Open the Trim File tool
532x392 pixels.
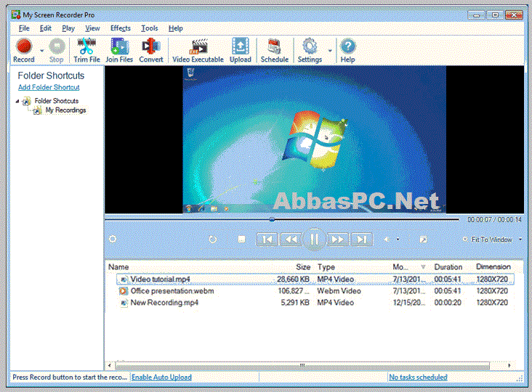(86, 51)
